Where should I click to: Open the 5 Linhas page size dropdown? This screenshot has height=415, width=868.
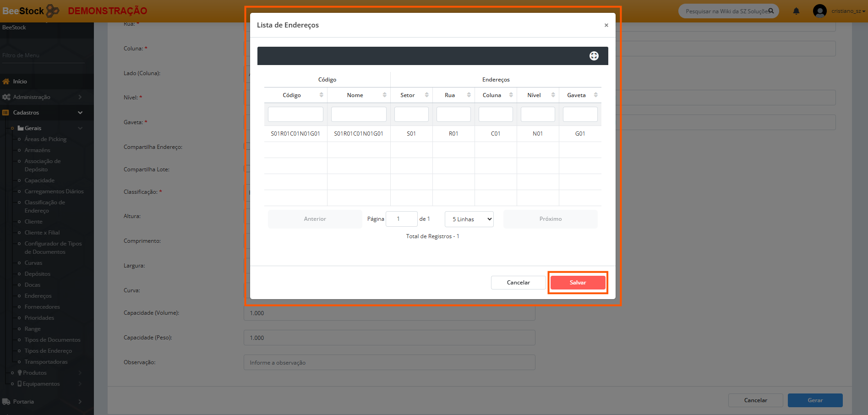pos(469,219)
